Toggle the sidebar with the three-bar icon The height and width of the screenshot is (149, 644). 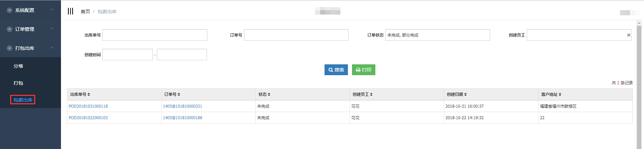(70, 11)
